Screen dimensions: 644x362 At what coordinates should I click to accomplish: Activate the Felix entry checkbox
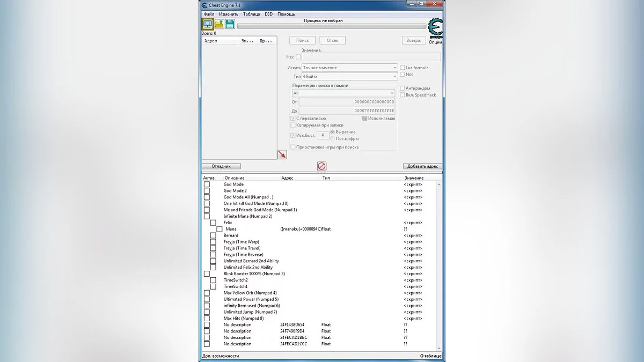(x=213, y=223)
